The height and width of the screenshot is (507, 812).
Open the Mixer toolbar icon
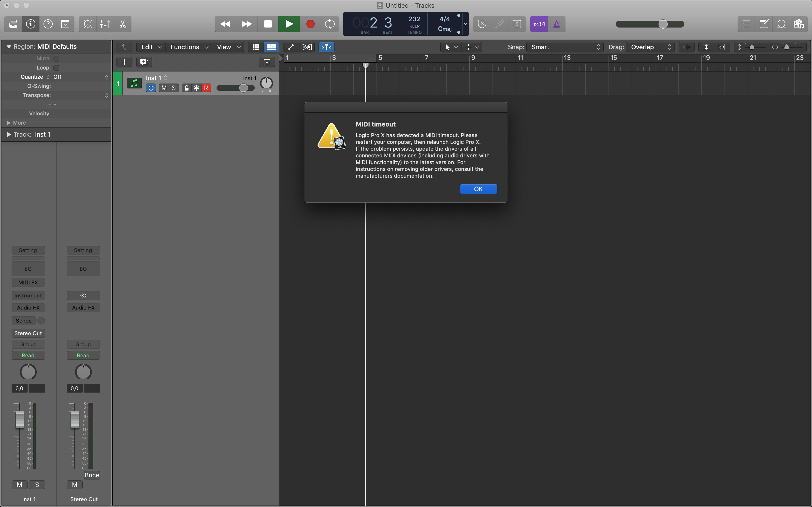[x=105, y=24]
